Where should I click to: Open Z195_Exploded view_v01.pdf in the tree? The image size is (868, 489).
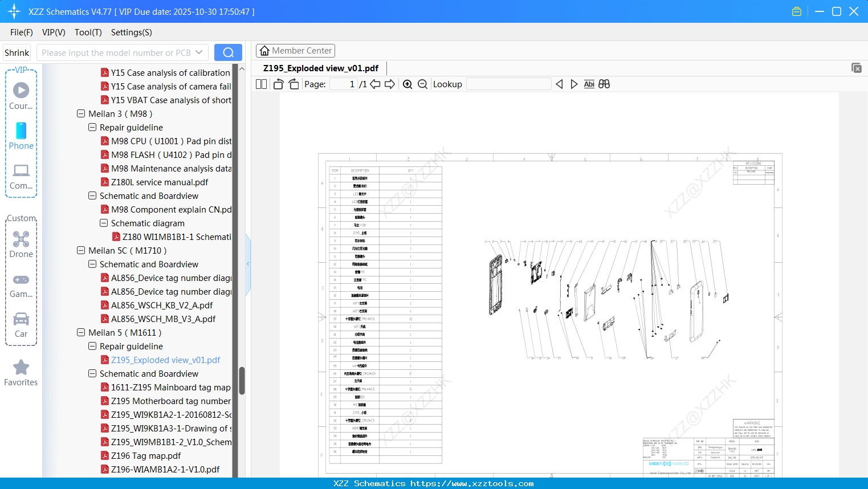coord(165,360)
